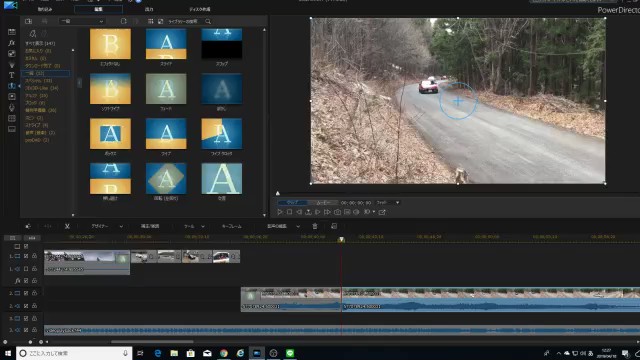Click the timeline playhead marker
The image size is (640, 360).
click(341, 240)
